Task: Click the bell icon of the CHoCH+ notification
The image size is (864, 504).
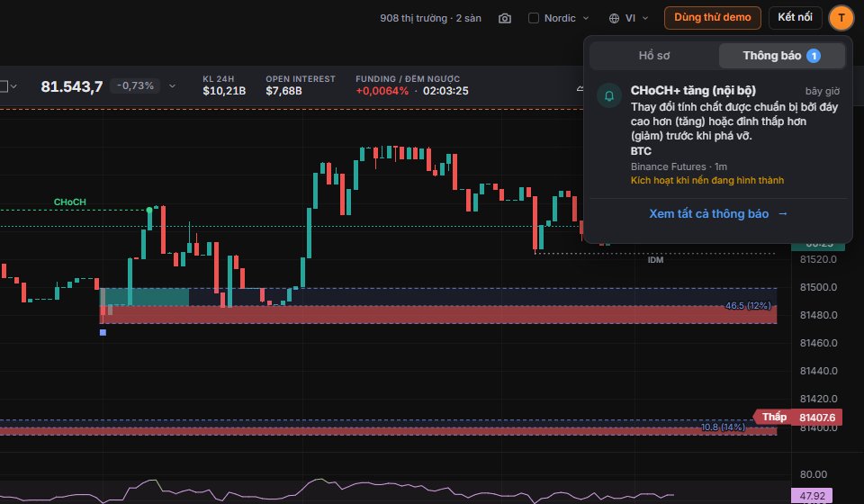Action: [x=609, y=95]
